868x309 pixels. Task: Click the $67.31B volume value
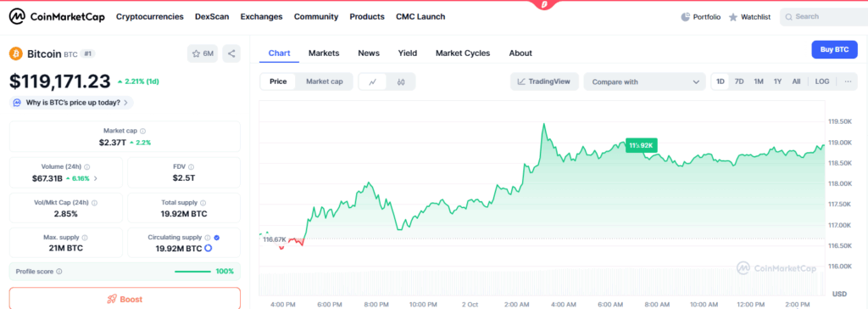tap(47, 178)
